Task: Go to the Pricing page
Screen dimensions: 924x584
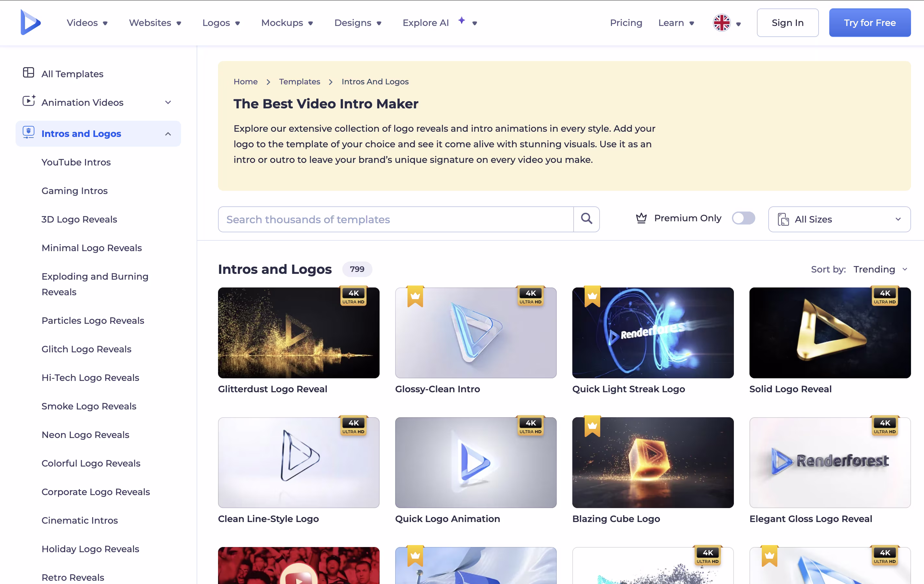Action: coord(626,23)
